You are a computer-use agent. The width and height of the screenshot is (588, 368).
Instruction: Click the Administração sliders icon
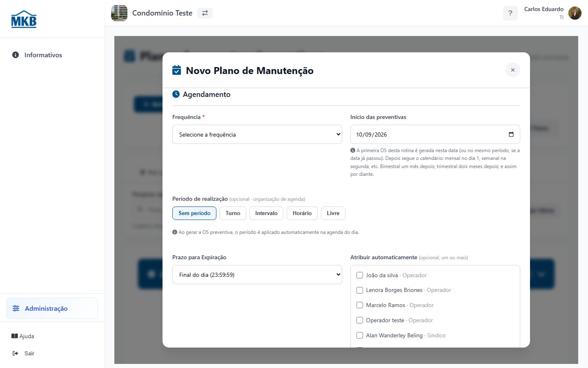pyautogui.click(x=16, y=308)
